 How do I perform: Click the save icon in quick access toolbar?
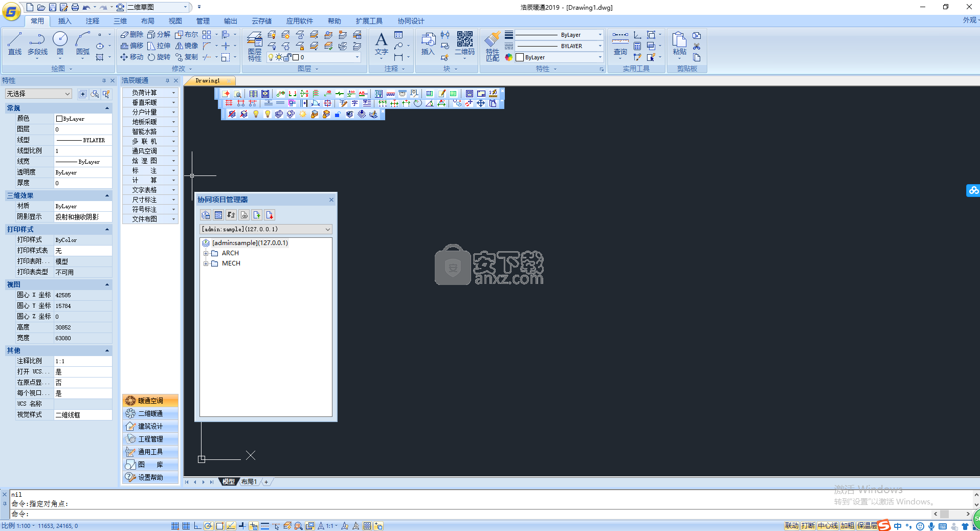[52, 7]
